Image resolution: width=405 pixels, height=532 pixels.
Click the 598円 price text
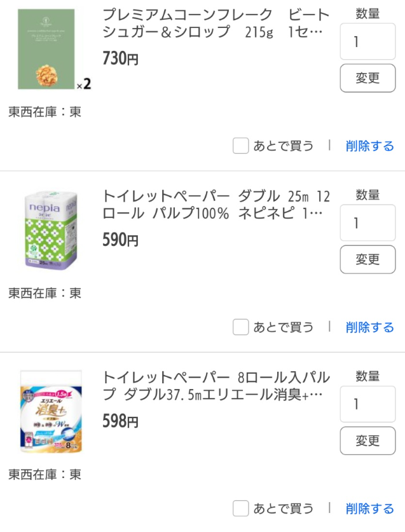click(121, 421)
